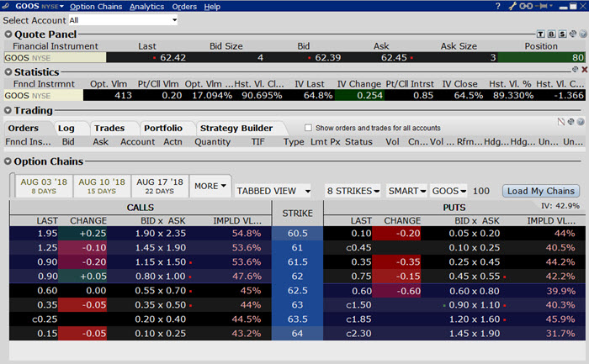Click the wrench configure icon in title bar
Image resolution: width=589 pixels, height=364 pixels.
point(512,6)
